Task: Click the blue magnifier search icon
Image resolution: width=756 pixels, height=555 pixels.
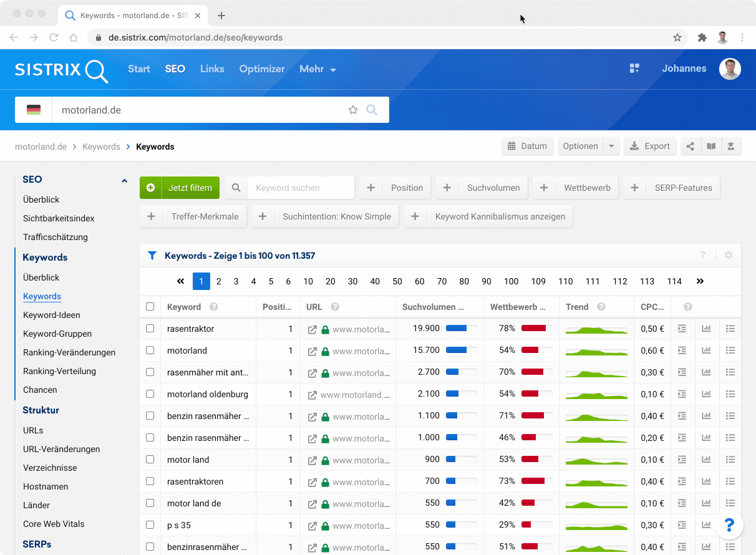Action: click(x=372, y=110)
